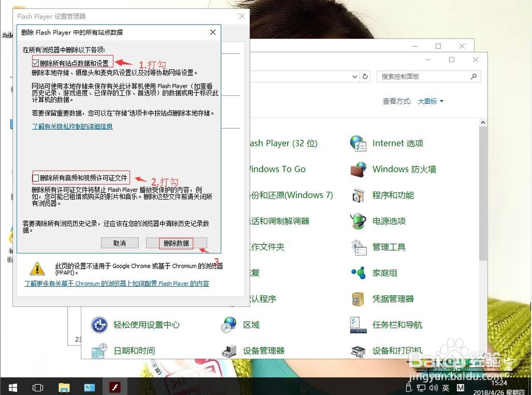Click the Internet 选项 globe icon
This screenshot has width=532, height=395.
pos(358,143)
